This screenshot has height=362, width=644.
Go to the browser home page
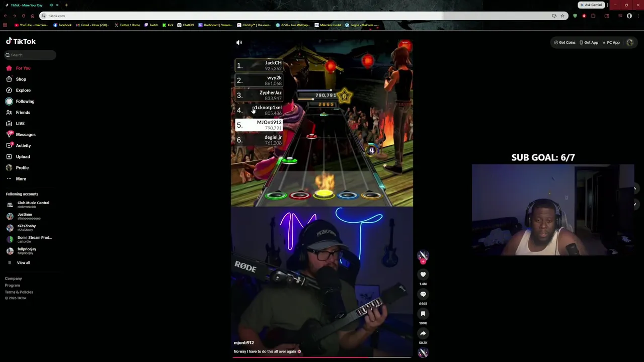tap(33, 16)
